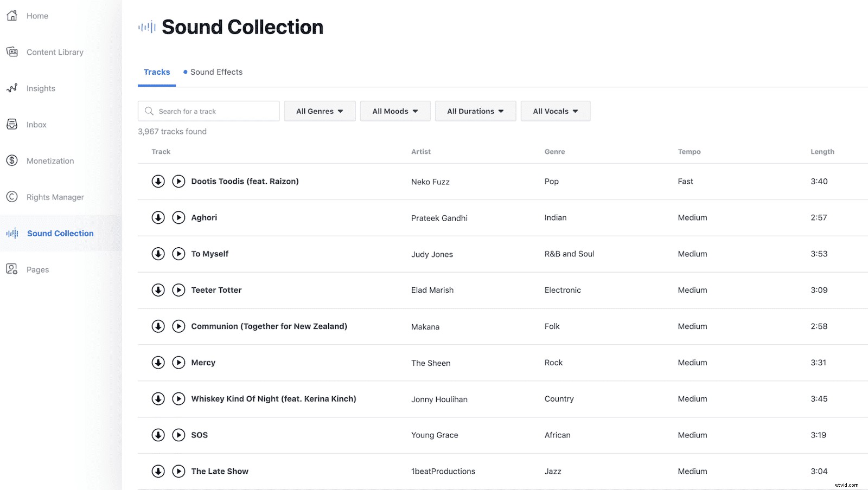
Task: Switch to the Sound Effects tab
Action: pyautogui.click(x=217, y=72)
